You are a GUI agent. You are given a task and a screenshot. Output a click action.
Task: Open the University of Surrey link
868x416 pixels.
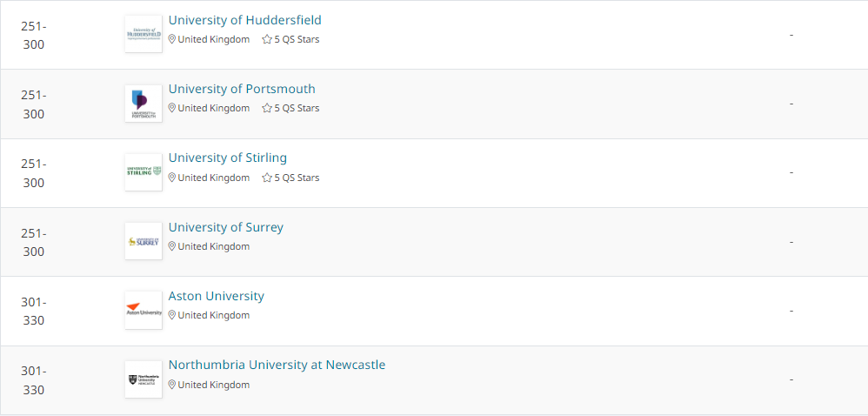point(226,227)
